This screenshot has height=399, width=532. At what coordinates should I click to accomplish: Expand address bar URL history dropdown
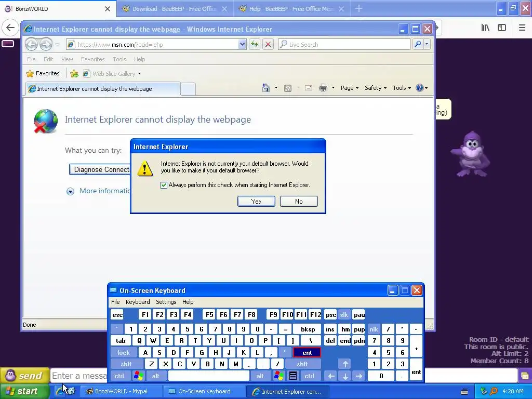pos(242,45)
